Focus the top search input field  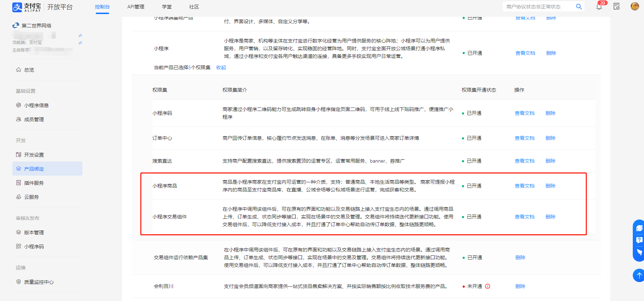538,7
